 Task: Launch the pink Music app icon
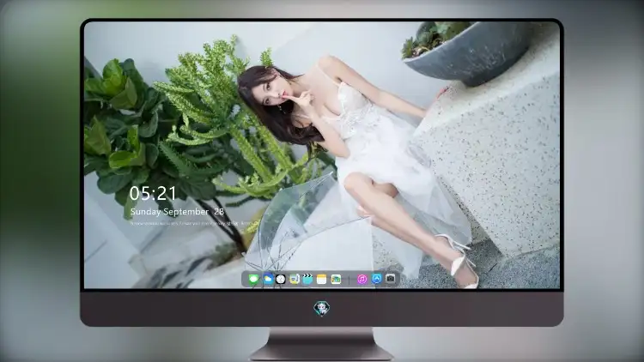[361, 280]
